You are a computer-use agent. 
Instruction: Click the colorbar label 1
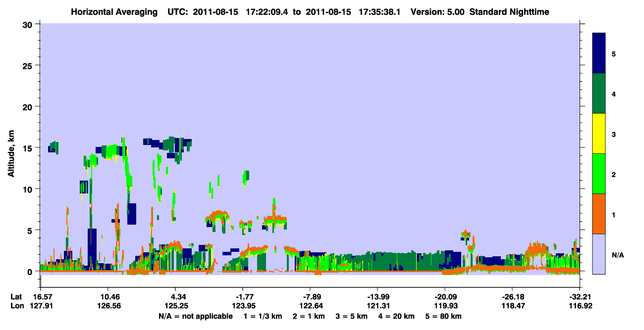[x=613, y=214]
